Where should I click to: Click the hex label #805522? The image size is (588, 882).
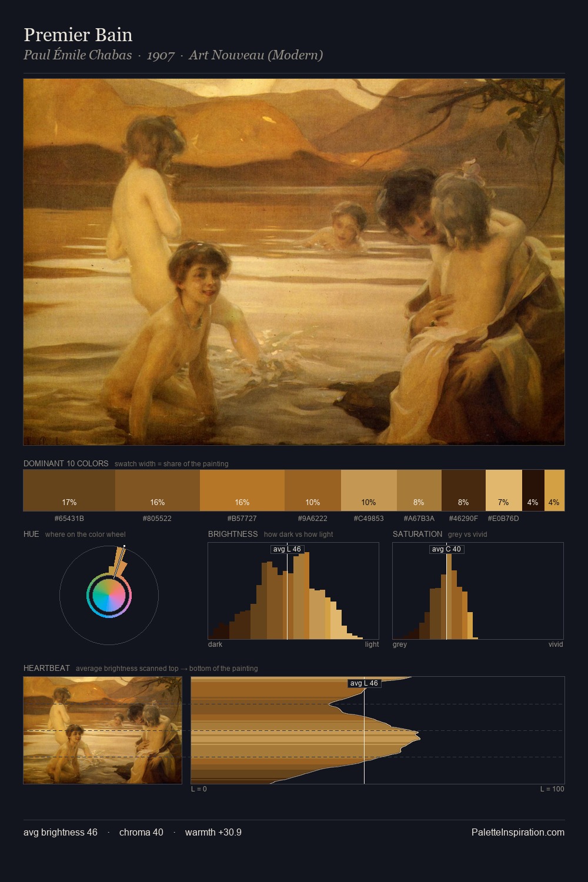[158, 519]
